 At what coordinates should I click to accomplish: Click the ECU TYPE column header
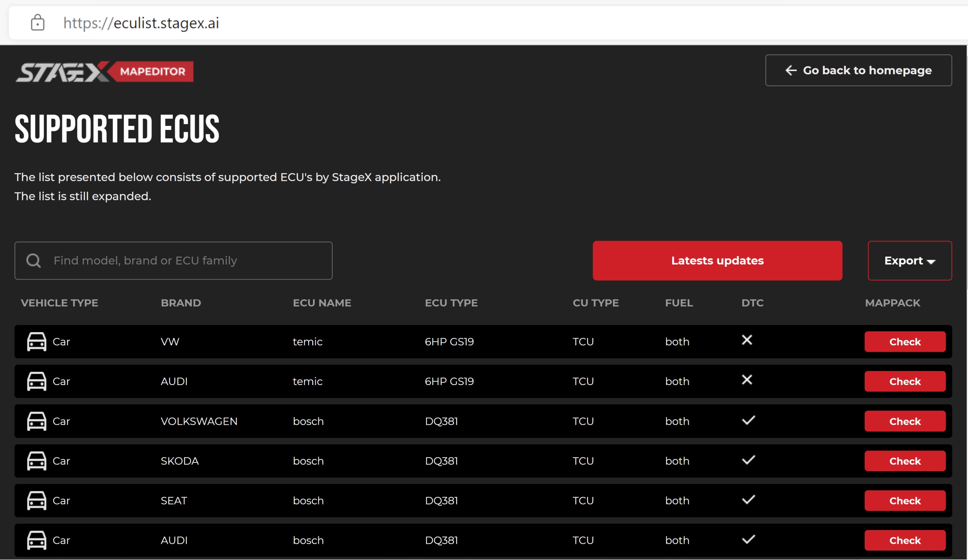tap(451, 303)
